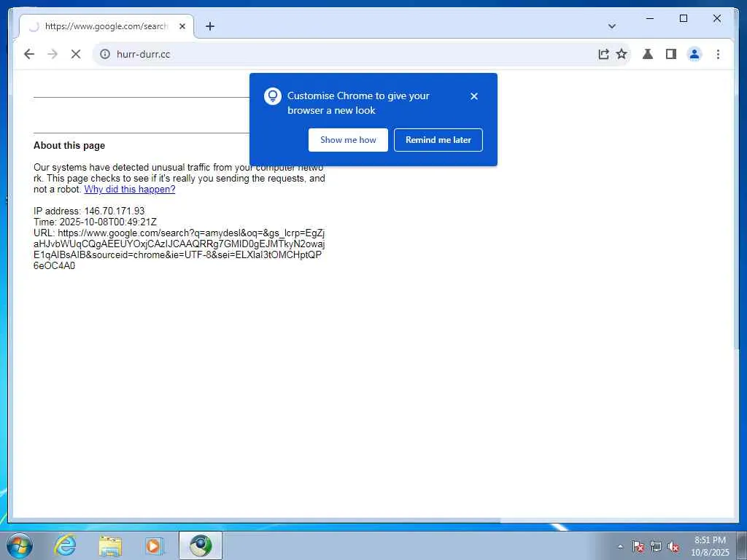The image size is (747, 560).
Task: Open Windows Explorer folder from taskbar
Action: (110, 545)
